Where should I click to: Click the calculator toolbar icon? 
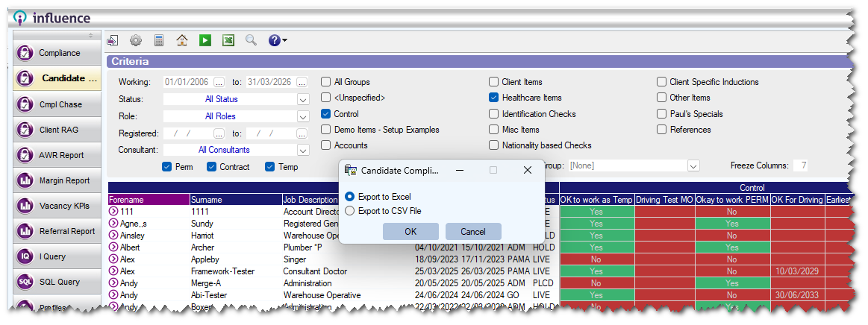[159, 40]
